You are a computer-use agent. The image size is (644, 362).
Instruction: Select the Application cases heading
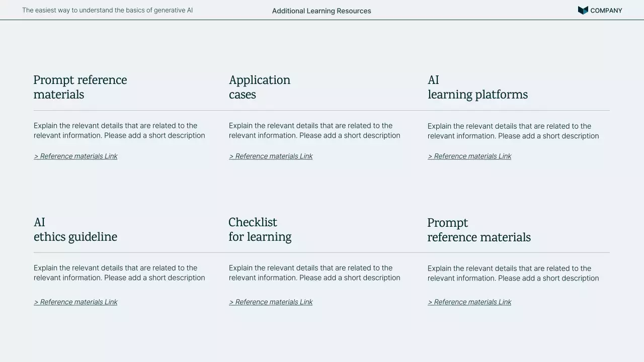(x=260, y=87)
